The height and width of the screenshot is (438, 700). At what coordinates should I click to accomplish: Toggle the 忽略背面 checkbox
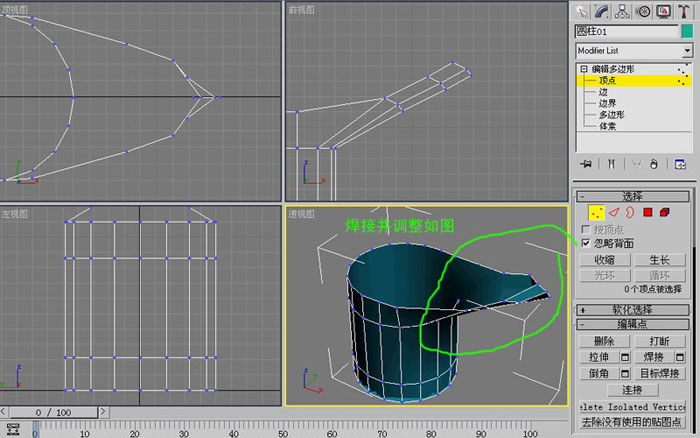click(x=586, y=243)
